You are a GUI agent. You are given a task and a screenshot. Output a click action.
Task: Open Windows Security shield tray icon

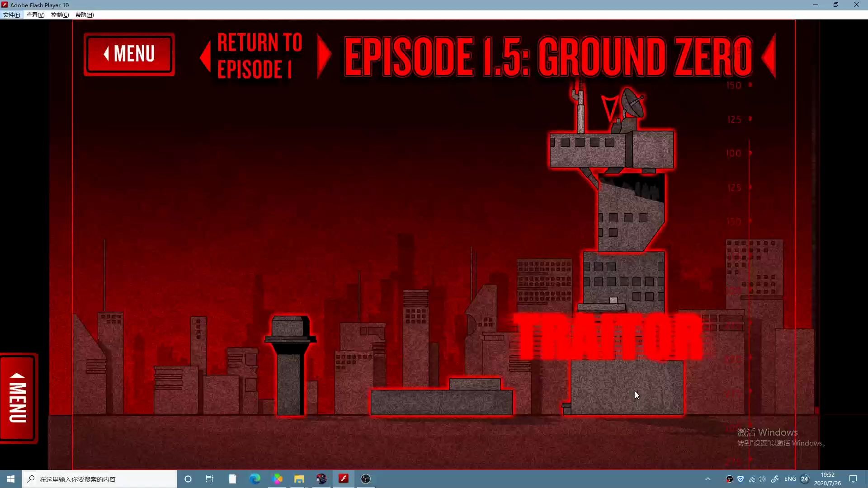(x=741, y=479)
